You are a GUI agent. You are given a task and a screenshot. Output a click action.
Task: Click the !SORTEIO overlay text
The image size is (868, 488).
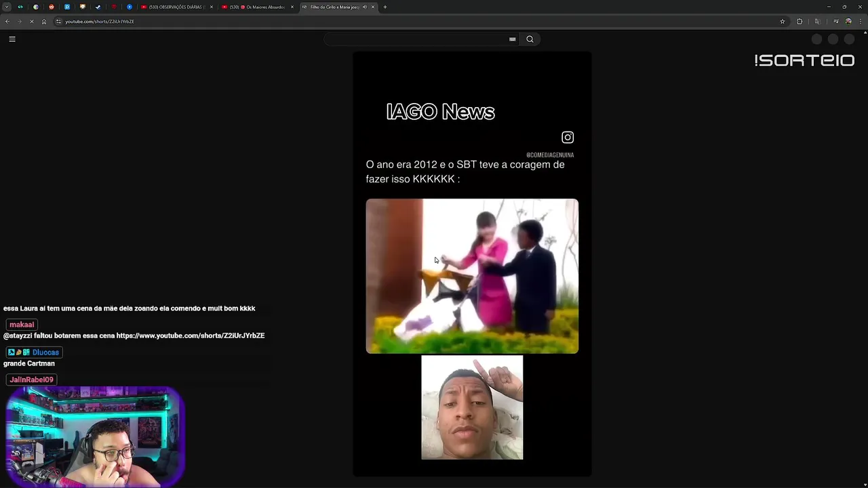coord(804,60)
